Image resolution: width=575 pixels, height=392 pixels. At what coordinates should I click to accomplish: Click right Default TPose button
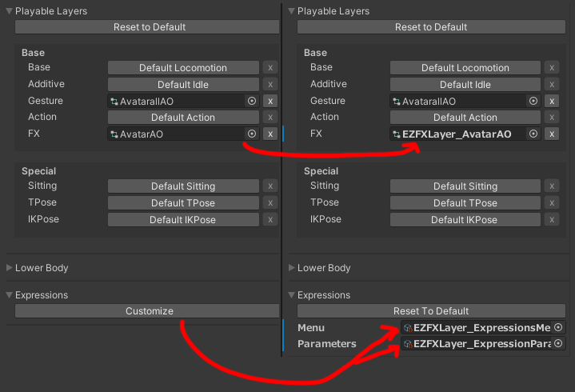(x=465, y=202)
